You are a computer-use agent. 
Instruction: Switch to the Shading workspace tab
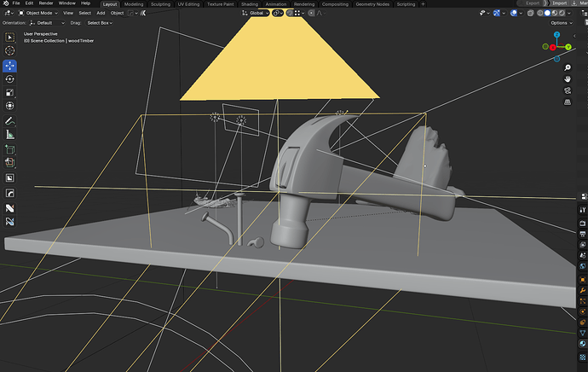[x=250, y=4]
